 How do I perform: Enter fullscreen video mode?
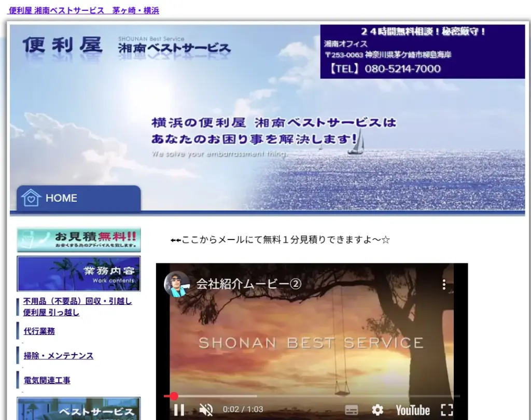pyautogui.click(x=446, y=410)
